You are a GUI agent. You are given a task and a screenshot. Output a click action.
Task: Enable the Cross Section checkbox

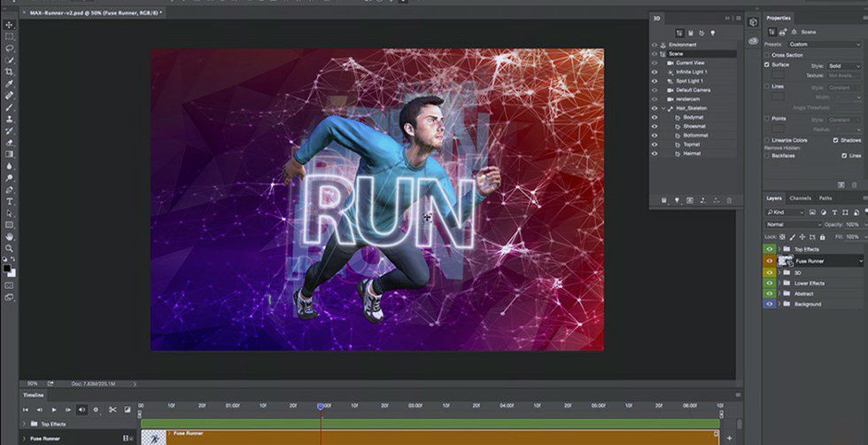[x=767, y=55]
